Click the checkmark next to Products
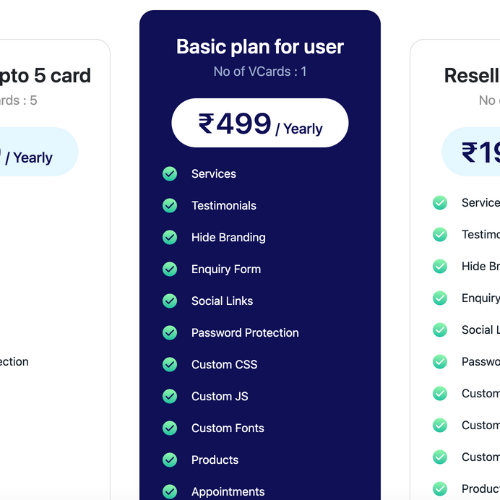 coord(170,460)
